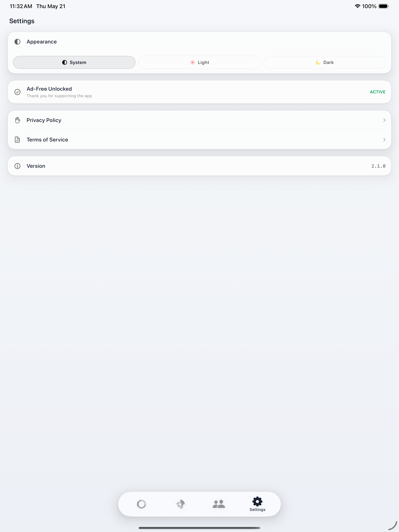Expand Privacy Policy chevron arrow
399x532 pixels.
pos(384,120)
